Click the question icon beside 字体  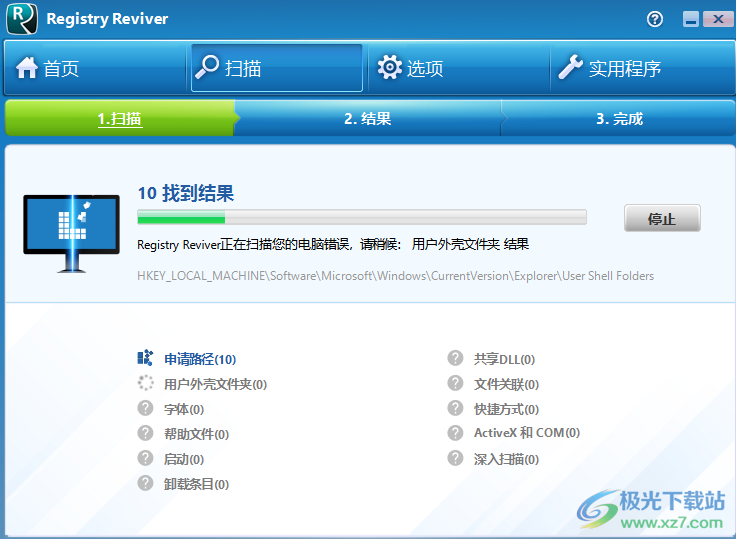click(x=145, y=408)
